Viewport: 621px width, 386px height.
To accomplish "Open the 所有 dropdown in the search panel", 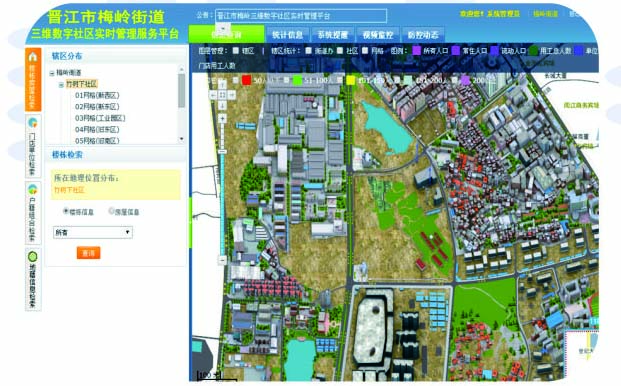I will 93,232.
